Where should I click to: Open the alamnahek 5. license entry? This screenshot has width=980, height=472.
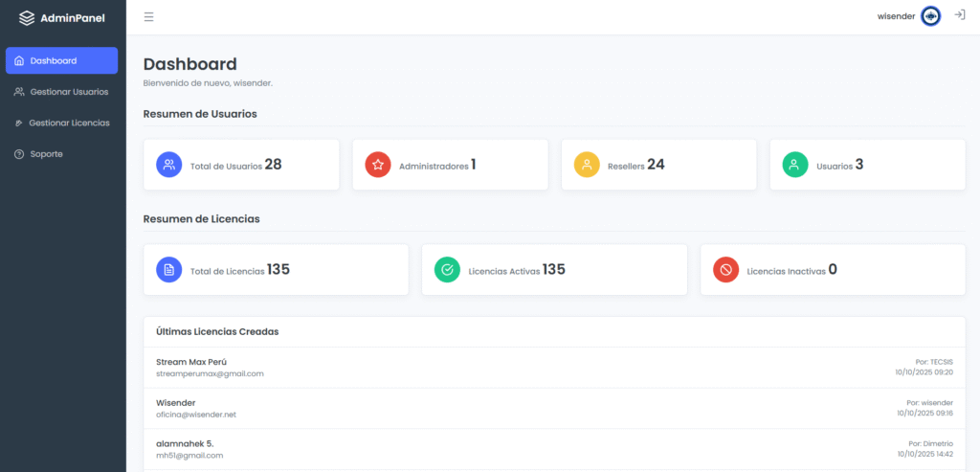185,443
